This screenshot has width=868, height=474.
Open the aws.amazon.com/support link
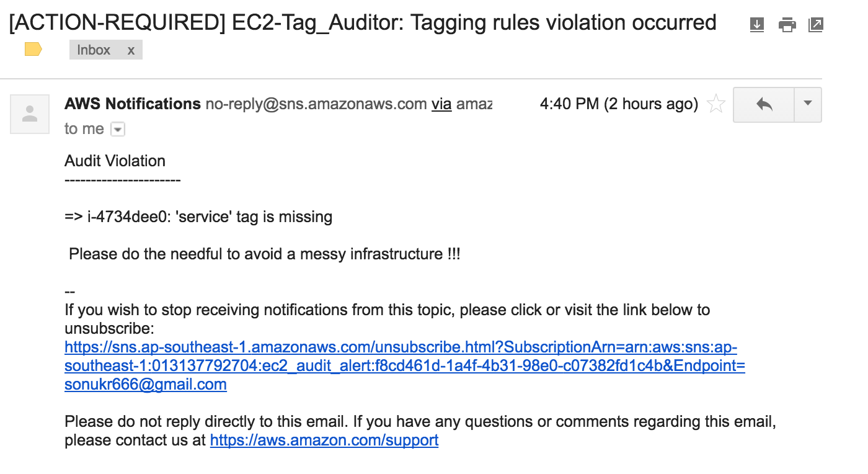(x=324, y=440)
